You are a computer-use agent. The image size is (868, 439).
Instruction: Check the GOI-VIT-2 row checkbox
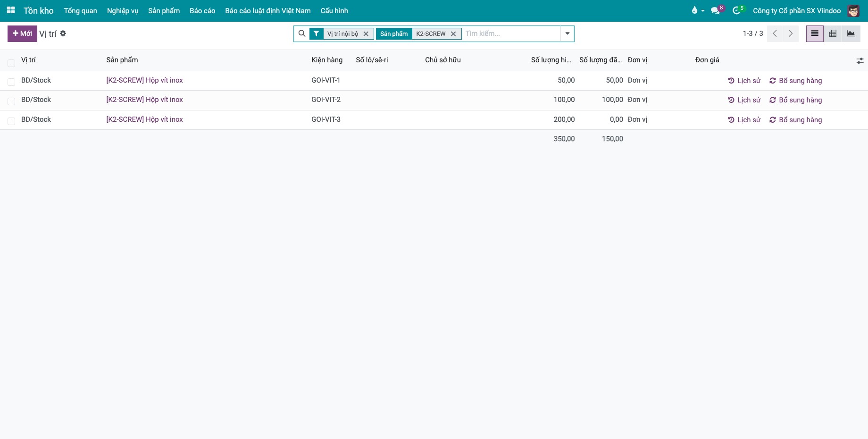(11, 101)
